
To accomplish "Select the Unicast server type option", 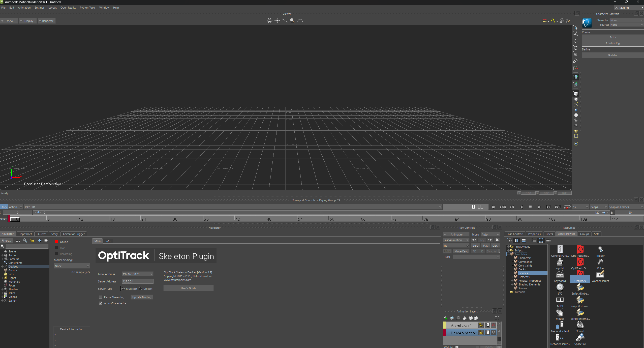I will (140, 289).
